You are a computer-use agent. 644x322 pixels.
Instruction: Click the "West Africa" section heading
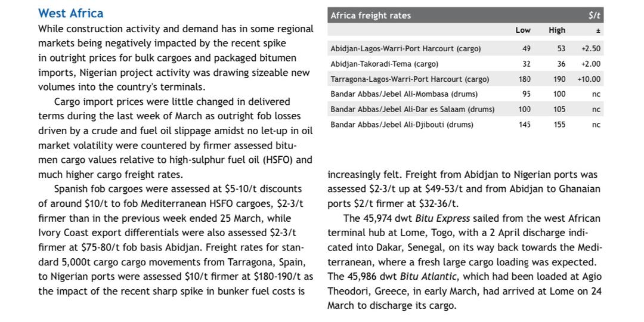[70, 13]
